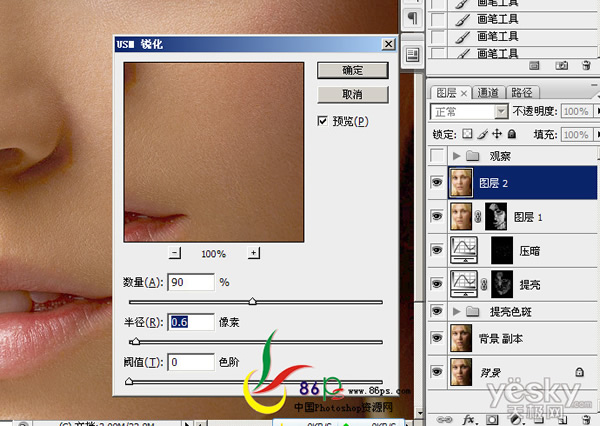This screenshot has height=426, width=600.
Task: Click the sharpen dialog preview image
Action: pos(214,152)
